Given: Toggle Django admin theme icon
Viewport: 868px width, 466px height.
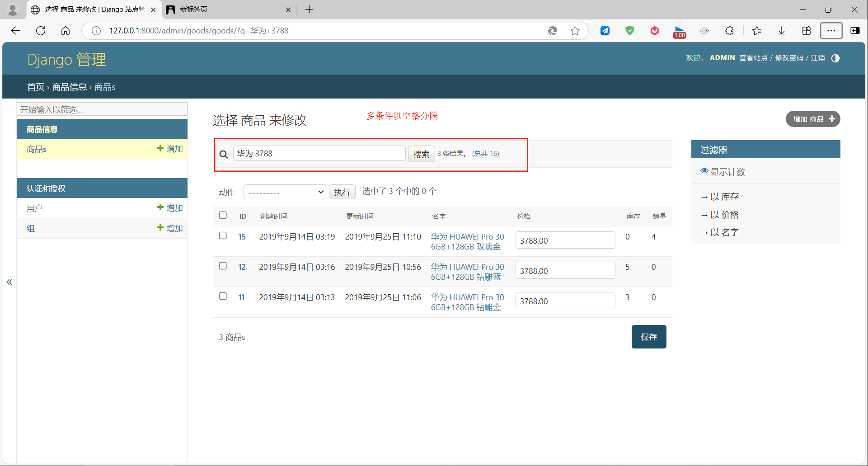Looking at the screenshot, I should click(835, 58).
